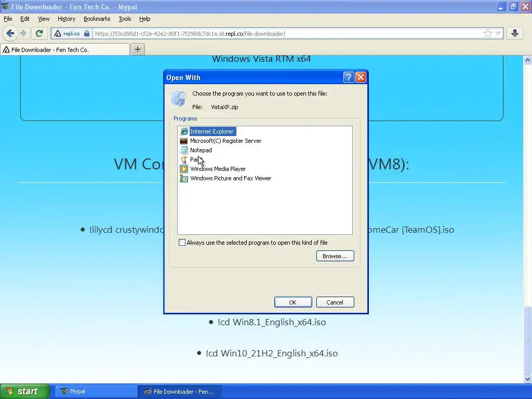Click the OK button in Open With dialog
This screenshot has height=399, width=532.
[x=293, y=302]
